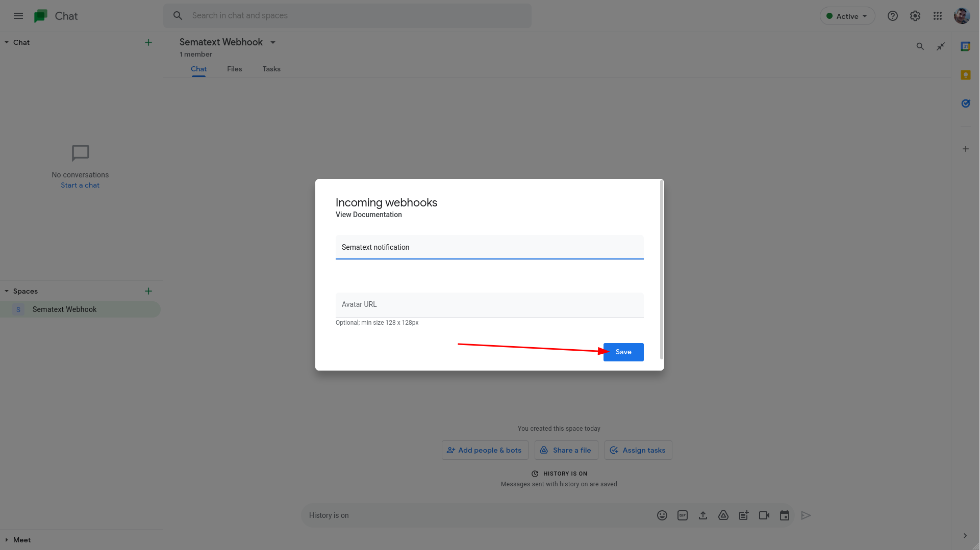Expand the Meet section
The height and width of the screenshot is (550, 980).
pyautogui.click(x=7, y=540)
